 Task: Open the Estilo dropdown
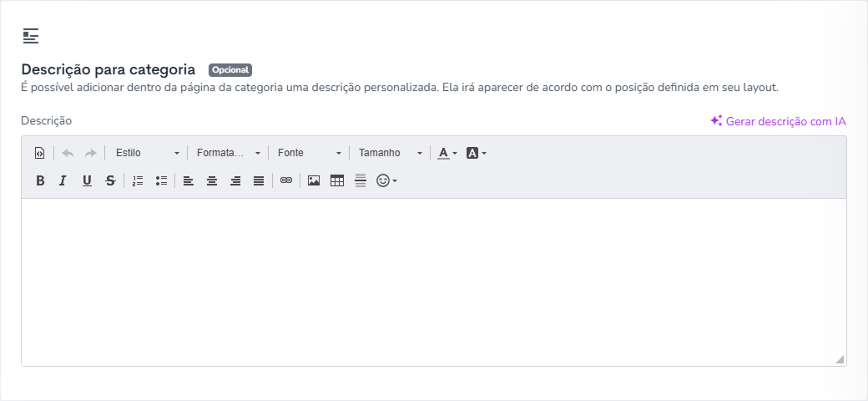(x=147, y=153)
